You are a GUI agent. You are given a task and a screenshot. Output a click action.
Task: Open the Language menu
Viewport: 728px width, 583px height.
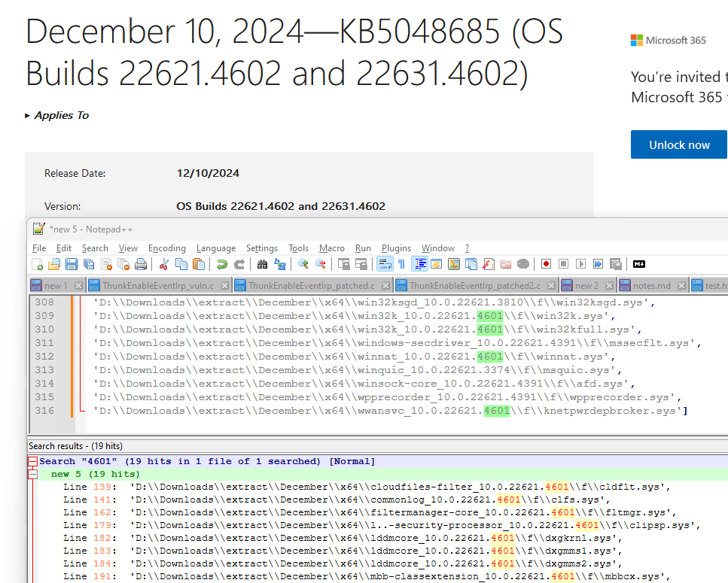click(216, 248)
